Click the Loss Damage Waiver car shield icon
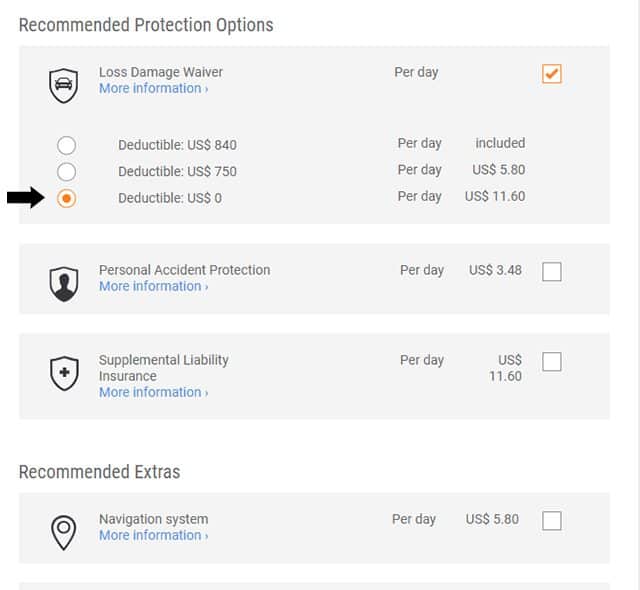The height and width of the screenshot is (590, 640). tap(64, 86)
